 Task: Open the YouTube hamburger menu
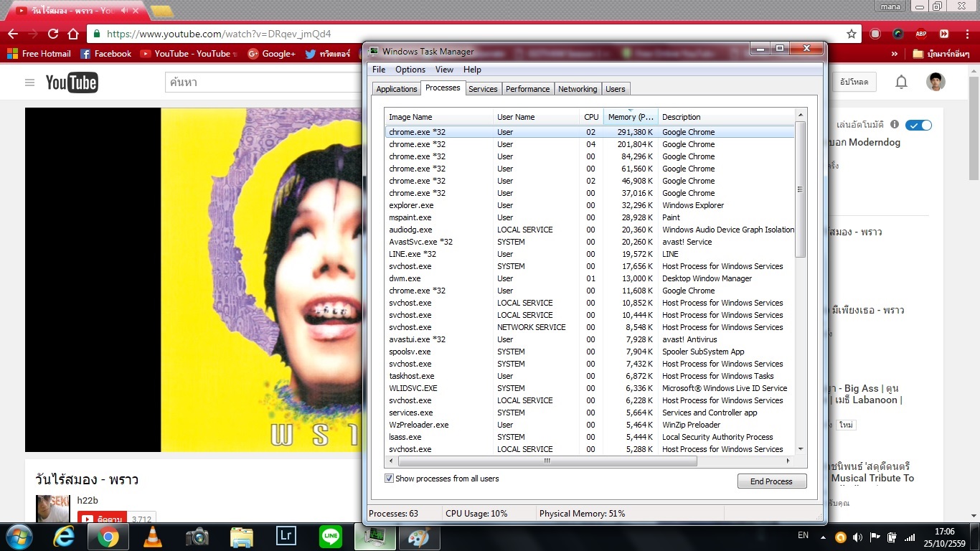29,83
